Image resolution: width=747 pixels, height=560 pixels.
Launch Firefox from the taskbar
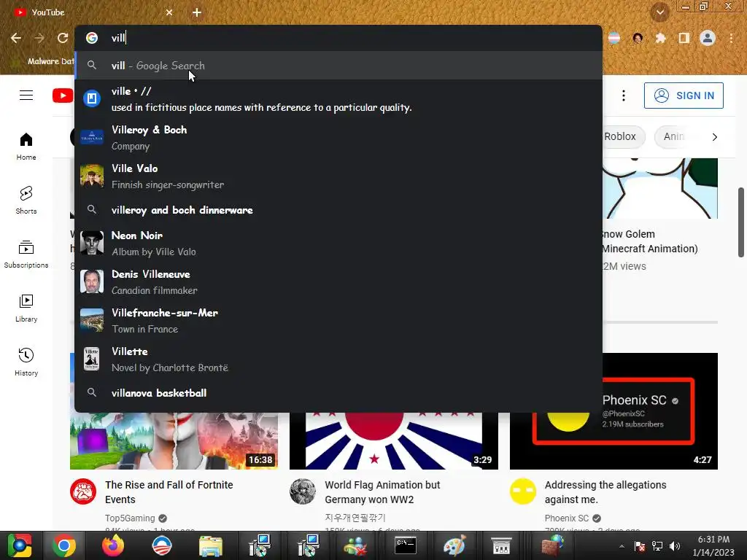(113, 545)
